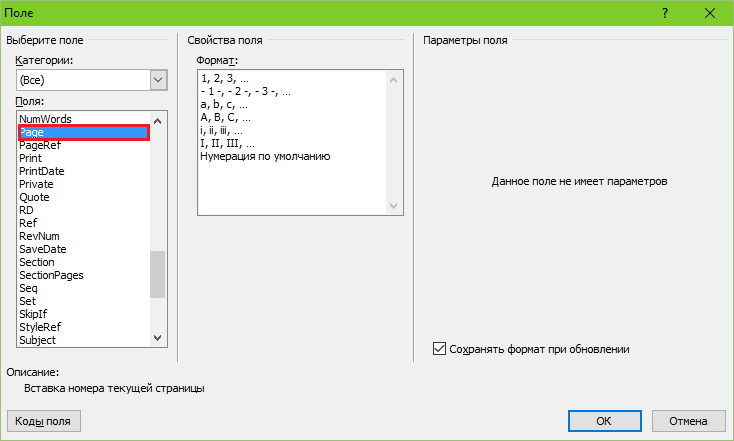Select the NumWords field
Screen dimensions: 734x441
pos(45,119)
